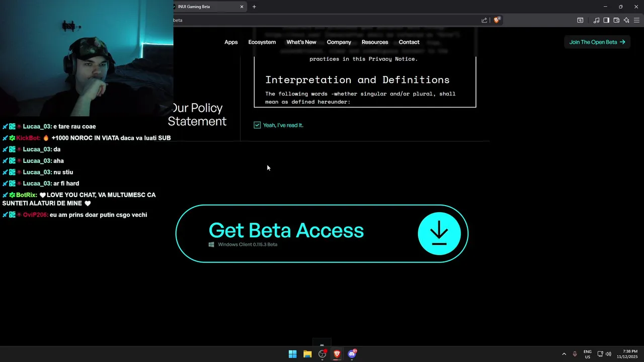Viewport: 644px width, 362px height.
Task: Open a new browser tab
Action: pos(254,7)
